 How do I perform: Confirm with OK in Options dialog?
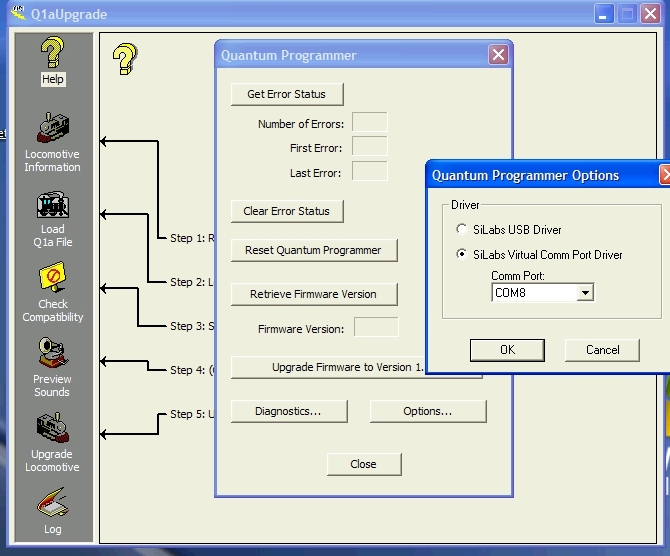point(507,350)
